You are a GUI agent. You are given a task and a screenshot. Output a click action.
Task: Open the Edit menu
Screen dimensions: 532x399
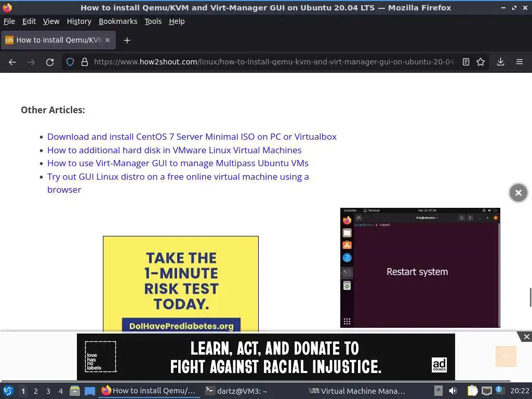[x=29, y=21]
